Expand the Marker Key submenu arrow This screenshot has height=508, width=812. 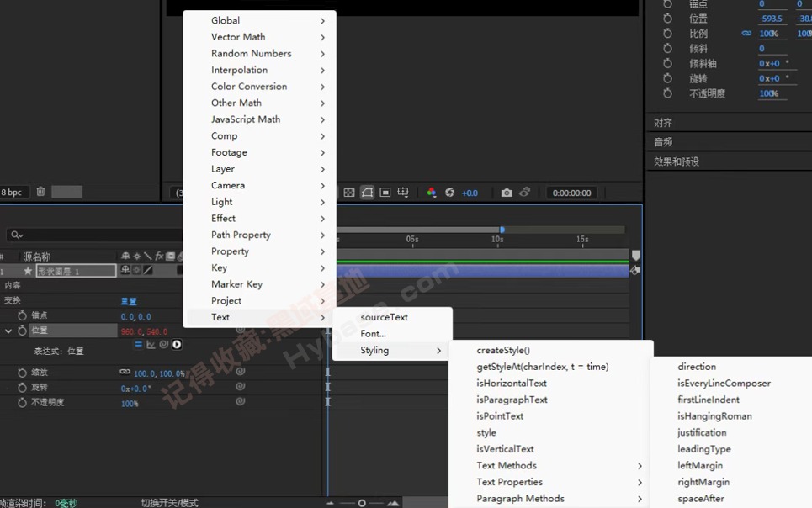[x=322, y=285]
